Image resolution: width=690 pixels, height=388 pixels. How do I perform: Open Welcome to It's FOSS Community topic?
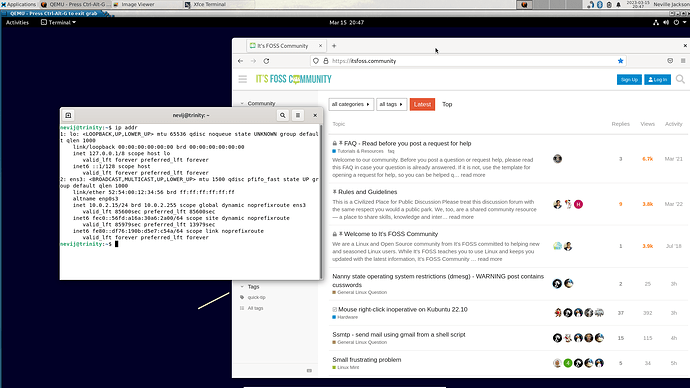[391, 234]
